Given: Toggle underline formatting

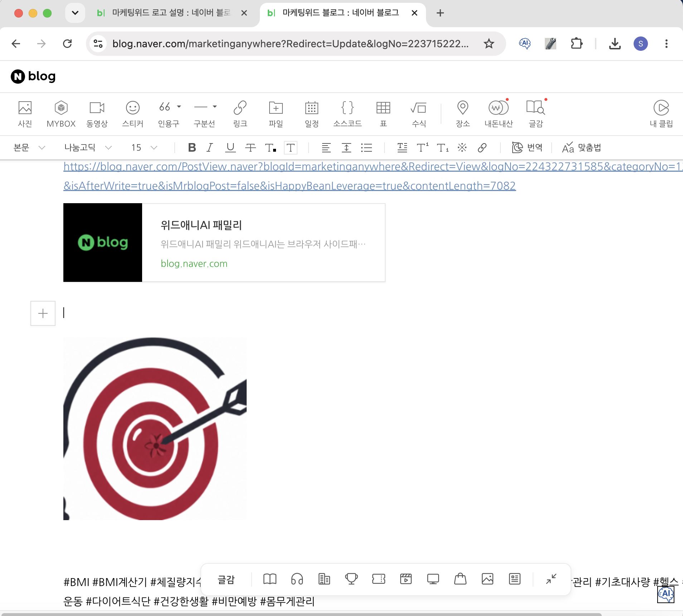Looking at the screenshot, I should coord(231,147).
